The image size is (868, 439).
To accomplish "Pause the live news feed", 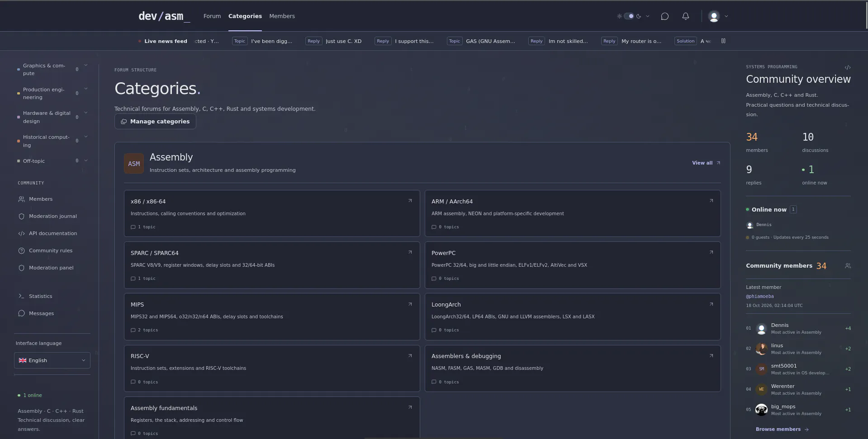I will tap(723, 41).
